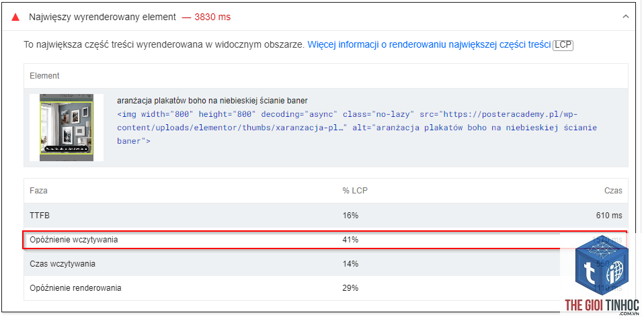Click the 14% LCP value
Viewport: 644px width, 317px height.
coord(350,264)
